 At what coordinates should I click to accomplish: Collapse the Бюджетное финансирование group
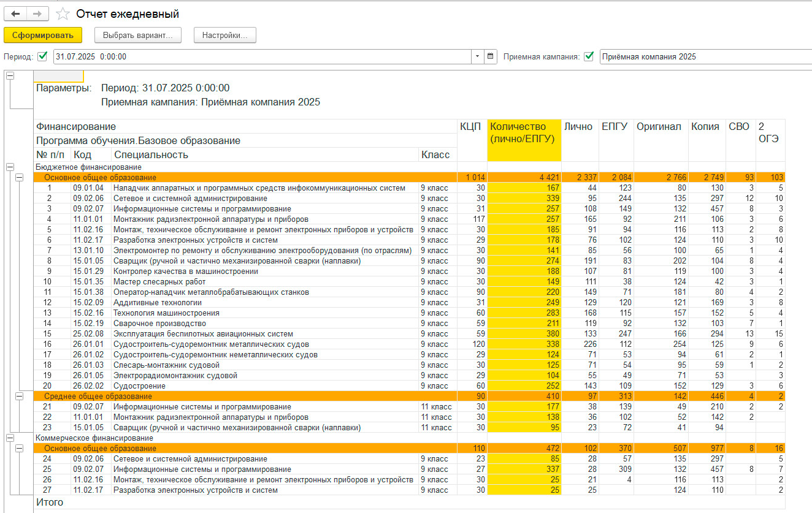click(x=10, y=167)
